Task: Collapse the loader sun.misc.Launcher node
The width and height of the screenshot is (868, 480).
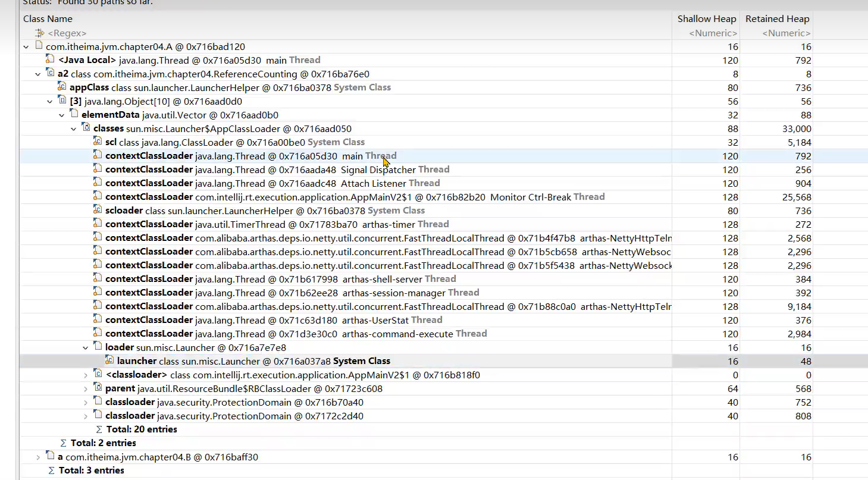Action: (85, 347)
